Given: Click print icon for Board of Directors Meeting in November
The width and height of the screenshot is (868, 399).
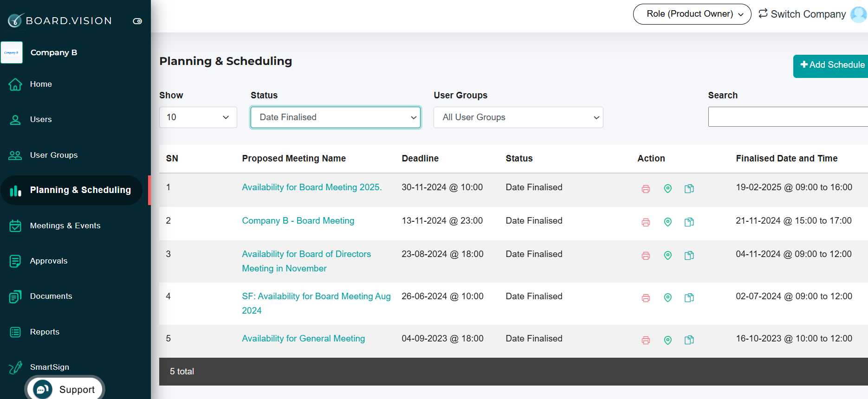Looking at the screenshot, I should pos(646,256).
